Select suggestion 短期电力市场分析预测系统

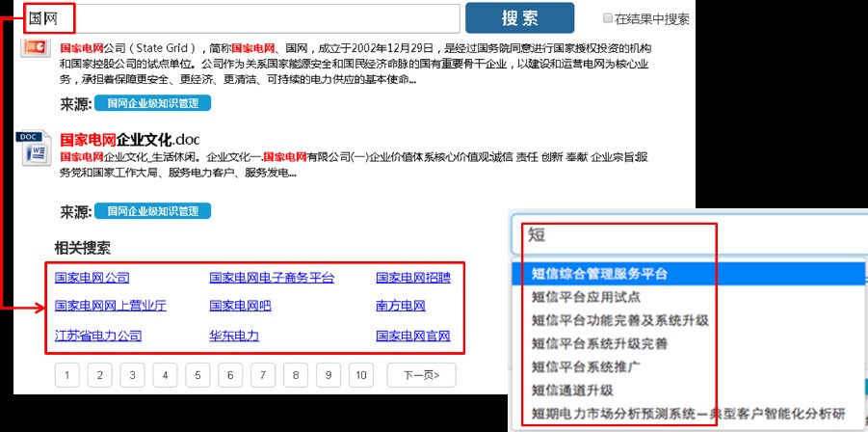pos(689,413)
